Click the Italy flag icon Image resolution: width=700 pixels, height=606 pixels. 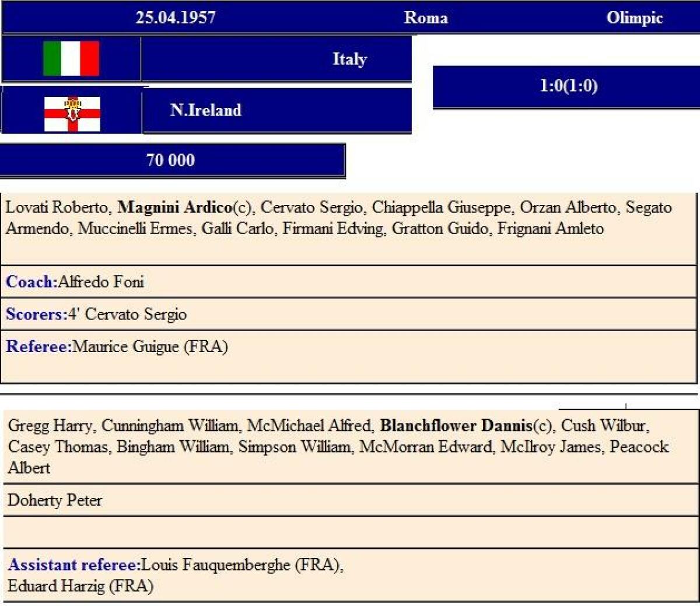click(x=71, y=58)
